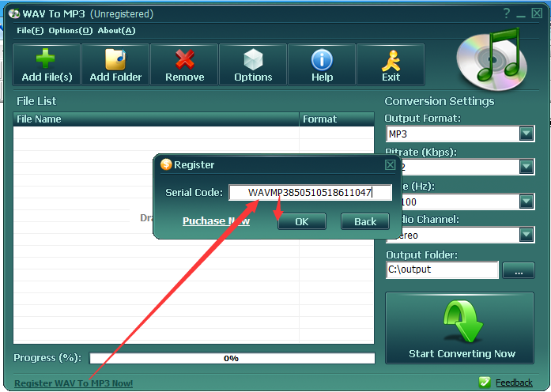Expand the sample rate (Hz) dropdown arrow
The height and width of the screenshot is (392, 551).
pos(526,202)
